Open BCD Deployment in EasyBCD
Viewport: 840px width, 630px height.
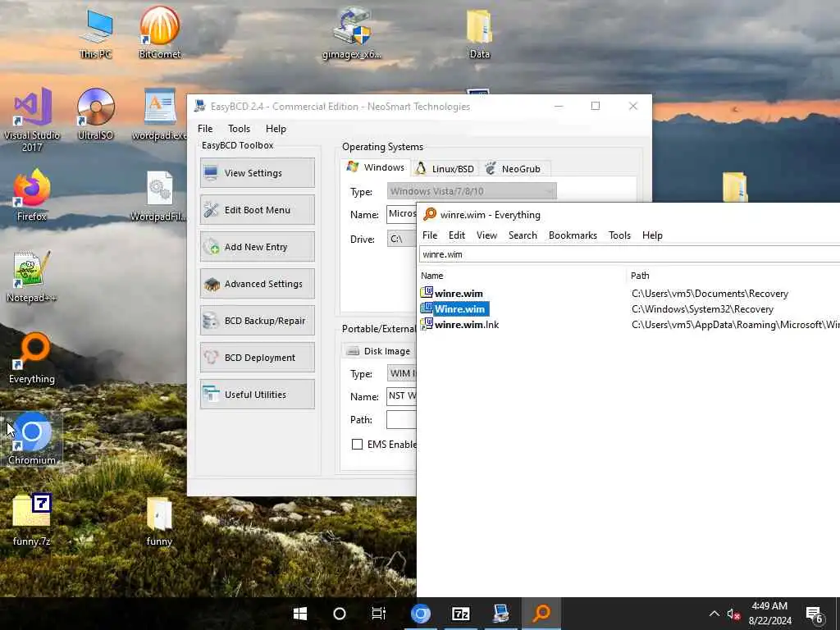click(257, 358)
